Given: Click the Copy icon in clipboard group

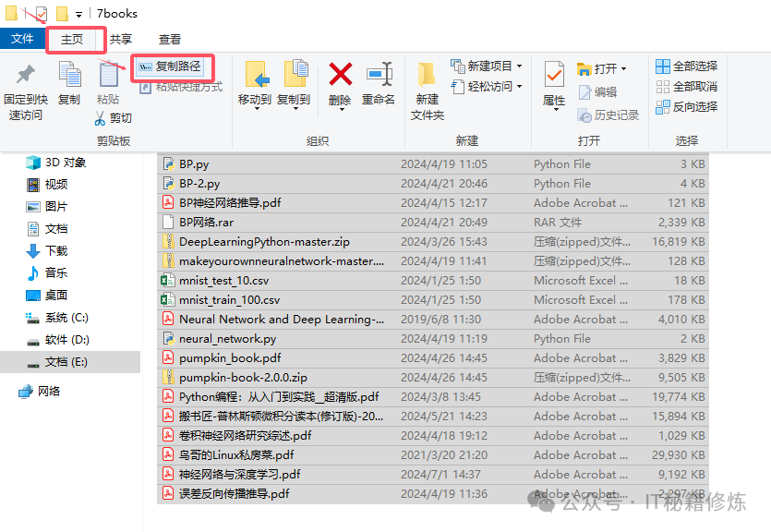Looking at the screenshot, I should (x=69, y=75).
